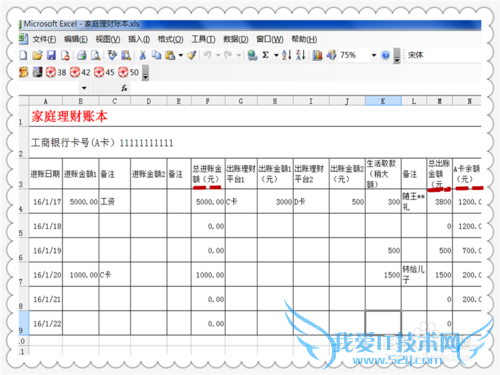
Task: Open the 格式(O) menu
Action: 170,39
